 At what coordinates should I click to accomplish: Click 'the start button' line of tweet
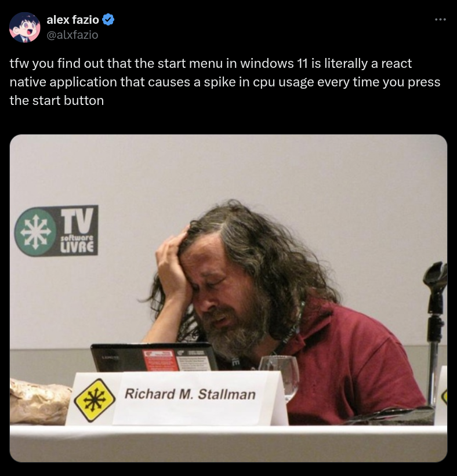tap(57, 100)
